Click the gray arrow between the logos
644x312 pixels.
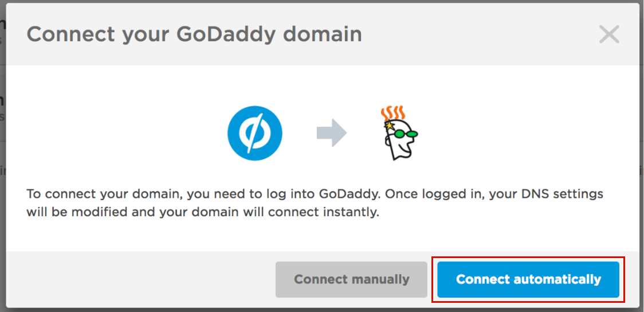point(332,133)
